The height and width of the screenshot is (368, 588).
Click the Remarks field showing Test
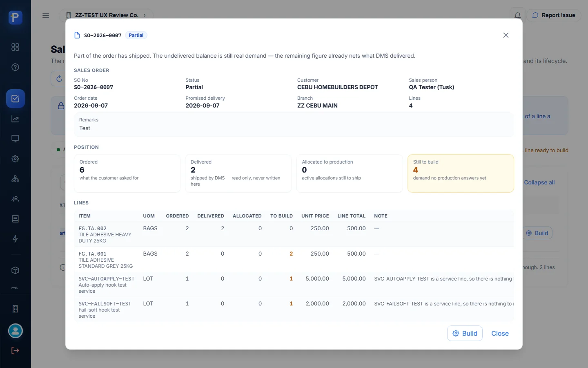[294, 125]
